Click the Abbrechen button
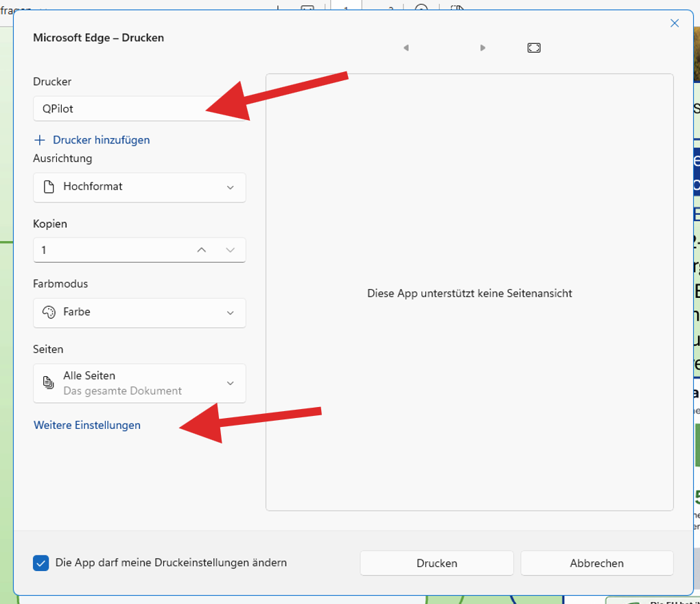Viewport: 700px width, 604px height. 597,564
